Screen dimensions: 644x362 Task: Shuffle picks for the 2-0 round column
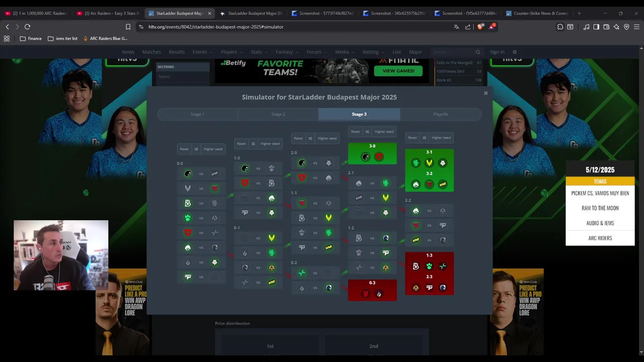click(310, 138)
